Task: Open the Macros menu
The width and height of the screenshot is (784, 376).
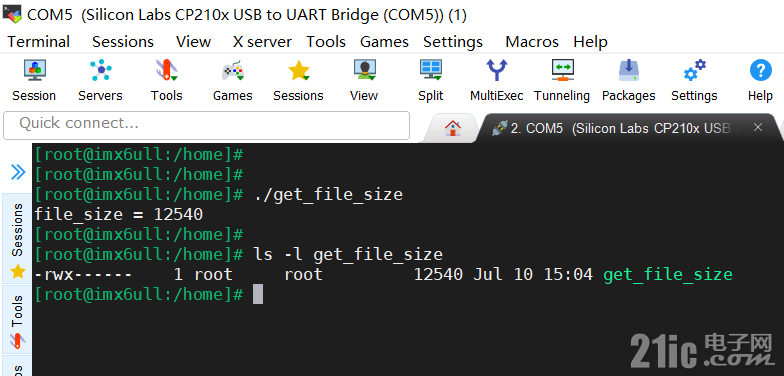Action: (x=532, y=42)
